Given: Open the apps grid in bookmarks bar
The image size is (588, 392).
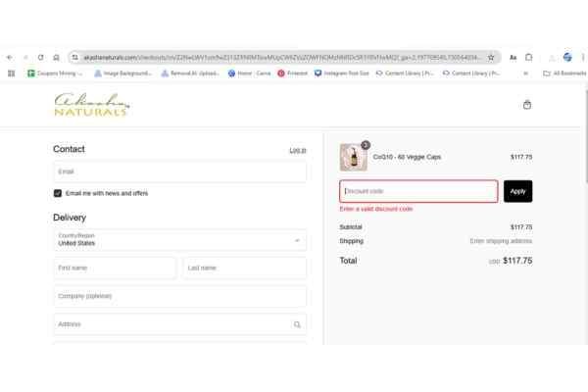Looking at the screenshot, I should pos(11,73).
